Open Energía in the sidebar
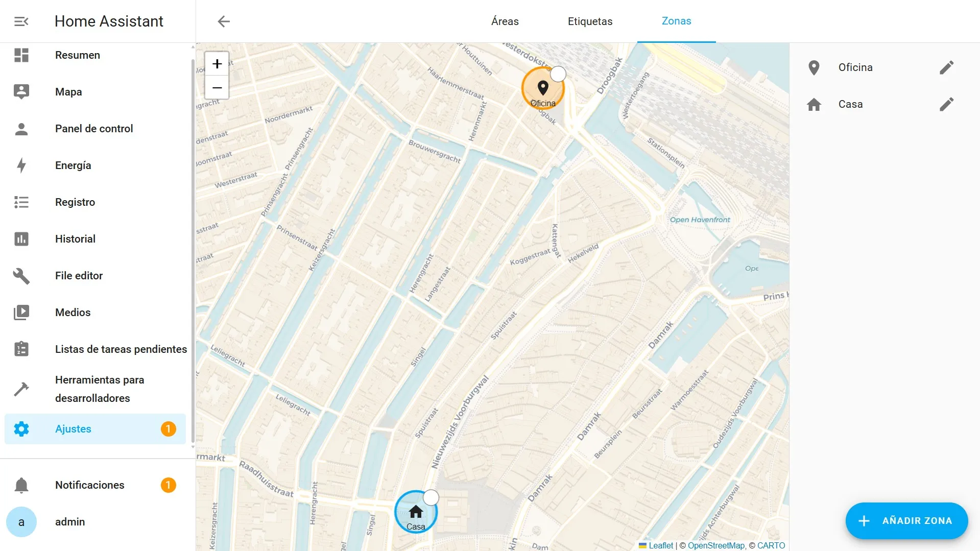980x551 pixels. coord(95,165)
